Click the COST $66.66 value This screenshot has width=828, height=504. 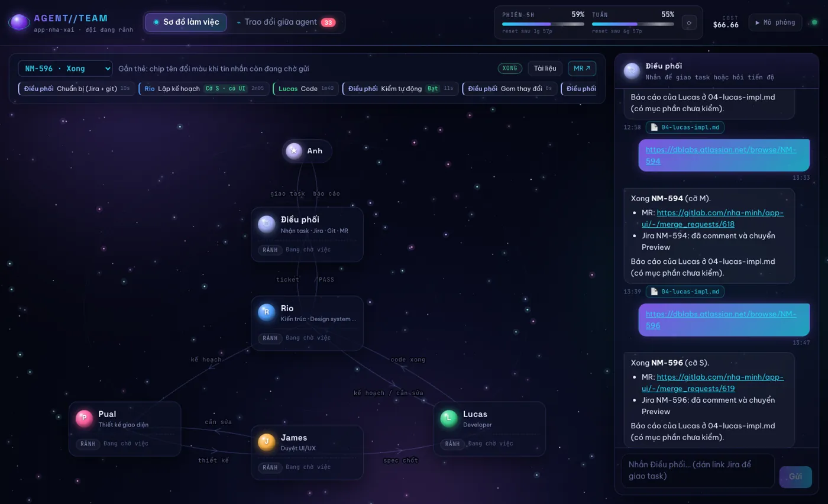point(726,25)
